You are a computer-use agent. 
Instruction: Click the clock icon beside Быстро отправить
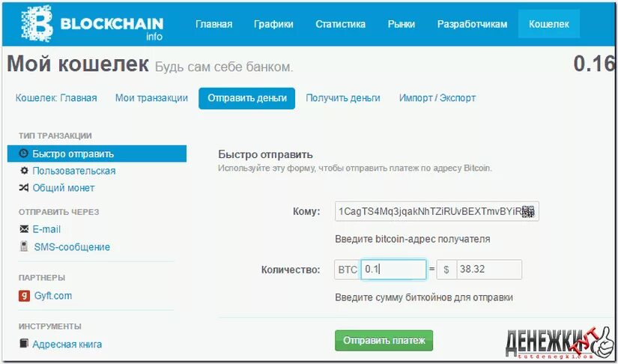tap(24, 154)
